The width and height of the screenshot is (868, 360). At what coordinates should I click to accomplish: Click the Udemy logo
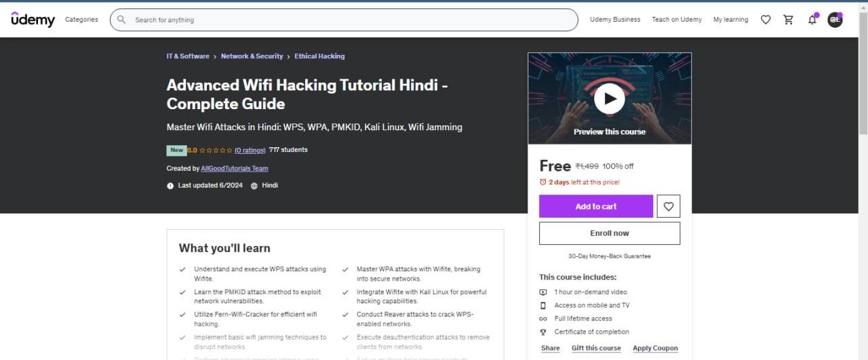pyautogui.click(x=33, y=20)
